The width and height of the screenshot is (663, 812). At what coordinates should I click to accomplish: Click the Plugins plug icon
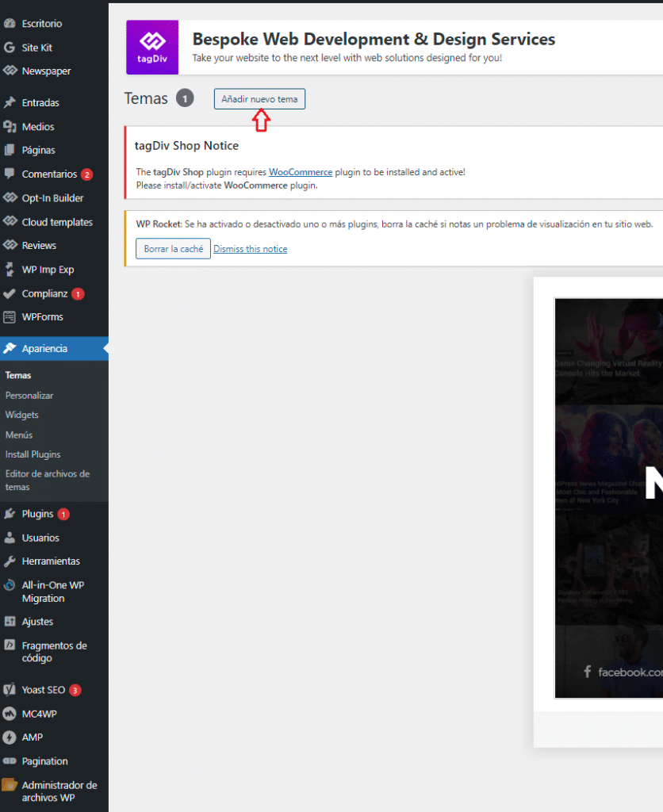(x=10, y=514)
